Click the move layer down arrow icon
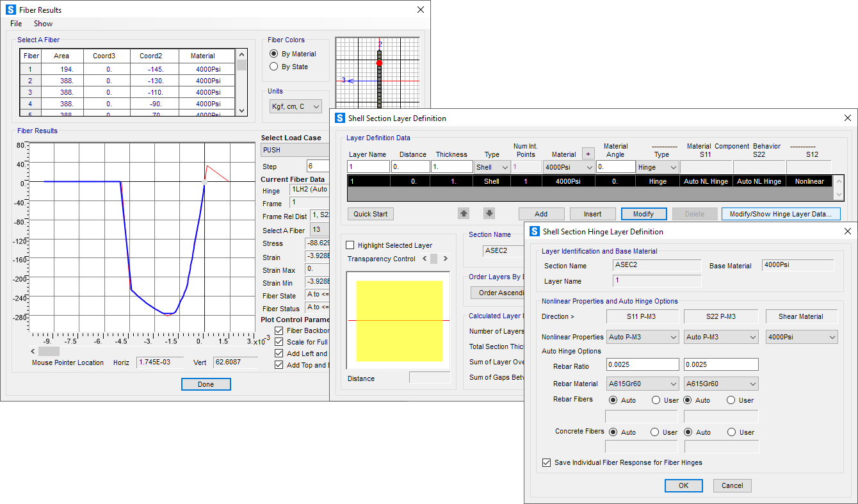Image resolution: width=858 pixels, height=504 pixels. pos(489,213)
